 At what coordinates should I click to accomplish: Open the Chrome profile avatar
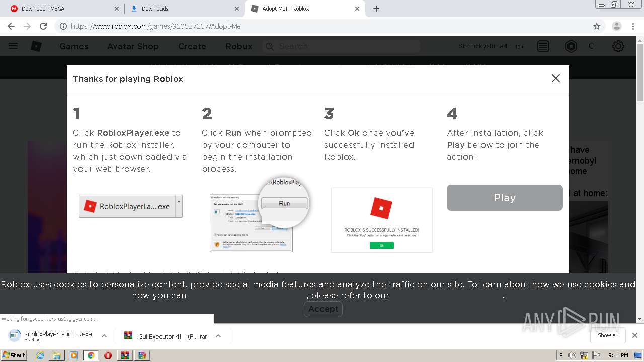point(617,26)
